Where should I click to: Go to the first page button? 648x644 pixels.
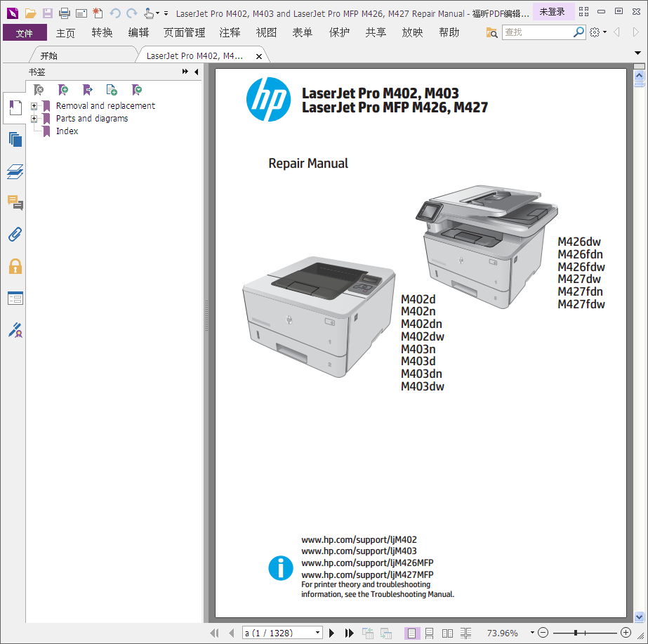[x=214, y=633]
